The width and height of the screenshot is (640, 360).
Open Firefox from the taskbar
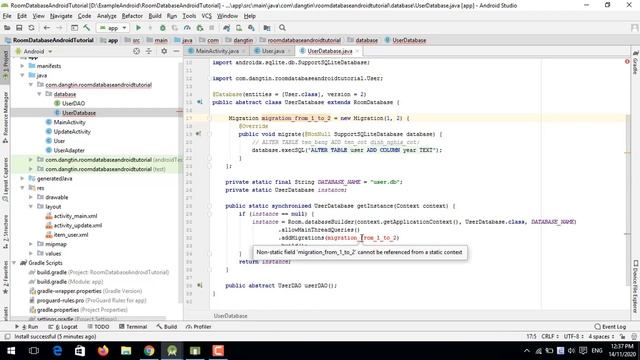103,351
